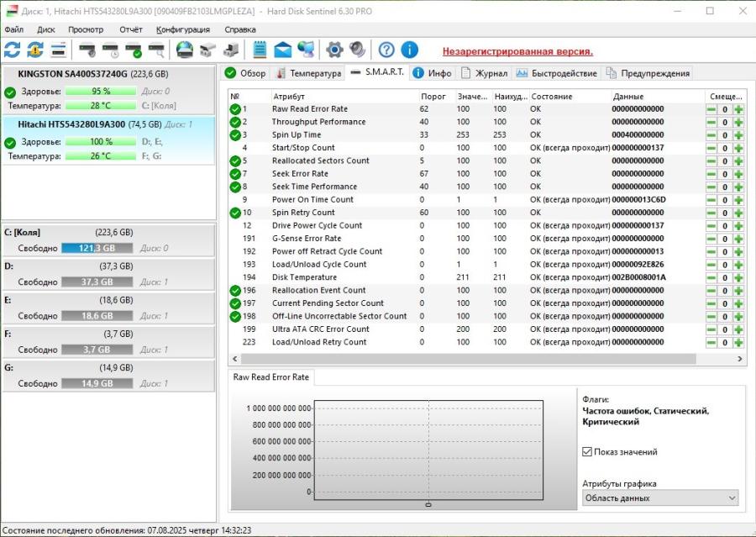Click the refresh disk information toolbar icon
This screenshot has height=537, width=756.
(13, 50)
